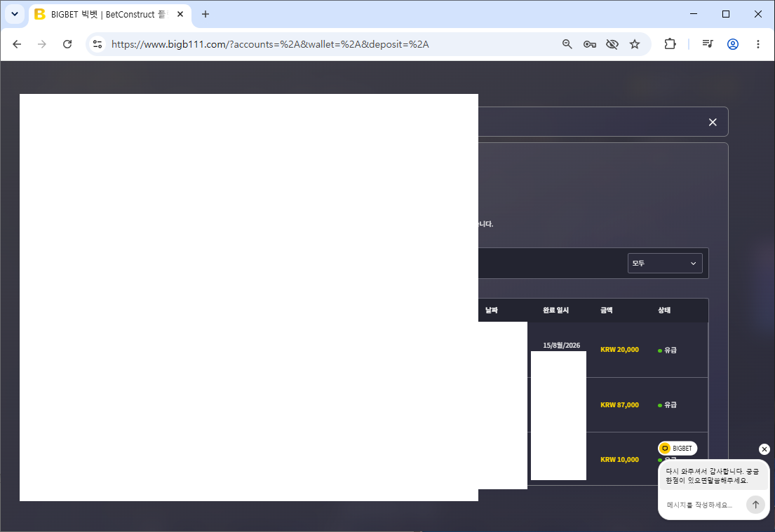Open the tab search dropdown arrow
Image resolution: width=775 pixels, height=532 pixels.
pyautogui.click(x=15, y=14)
